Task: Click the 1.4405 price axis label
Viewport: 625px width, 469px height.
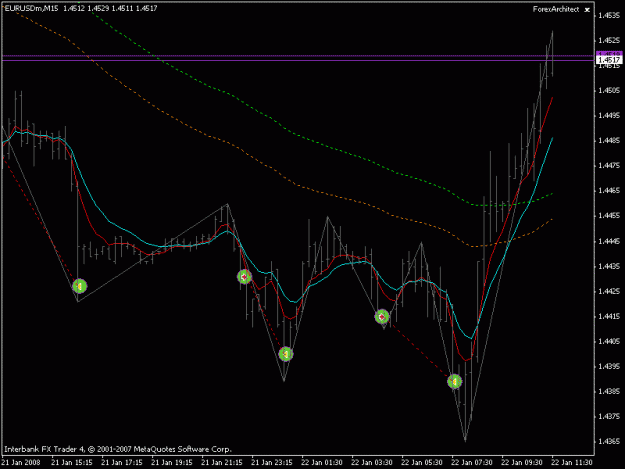Action: click(609, 341)
